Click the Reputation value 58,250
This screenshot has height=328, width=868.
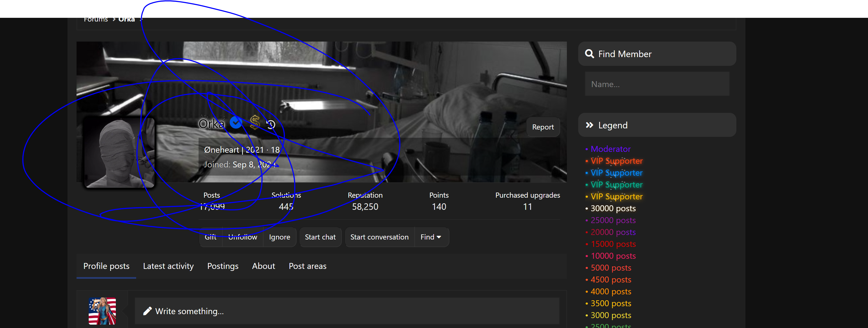365,206
